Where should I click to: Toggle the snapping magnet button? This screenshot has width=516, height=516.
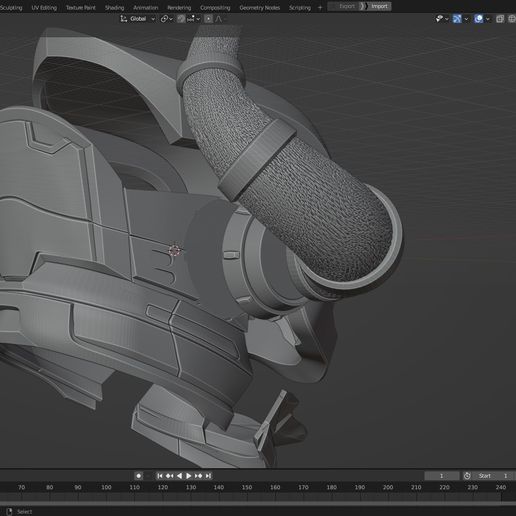click(181, 19)
